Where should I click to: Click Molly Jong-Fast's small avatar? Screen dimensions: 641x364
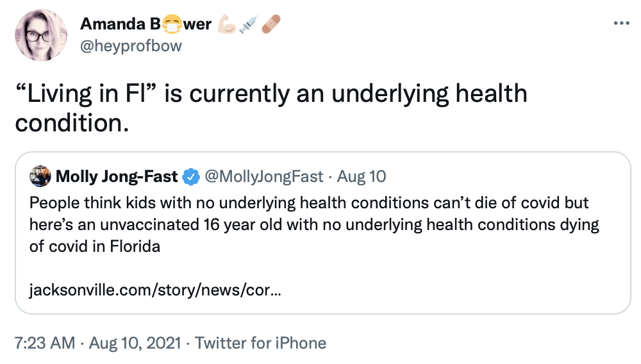pos(40,176)
